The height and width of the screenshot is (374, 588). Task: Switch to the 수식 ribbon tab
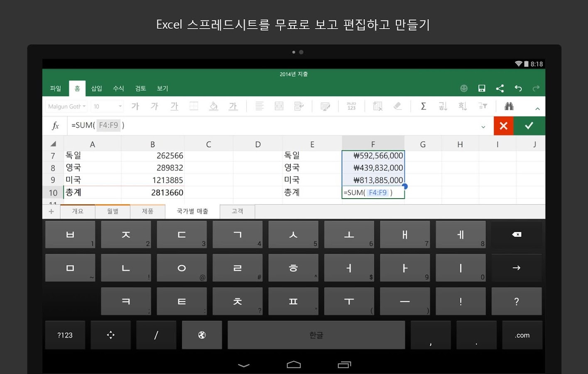[x=118, y=88]
